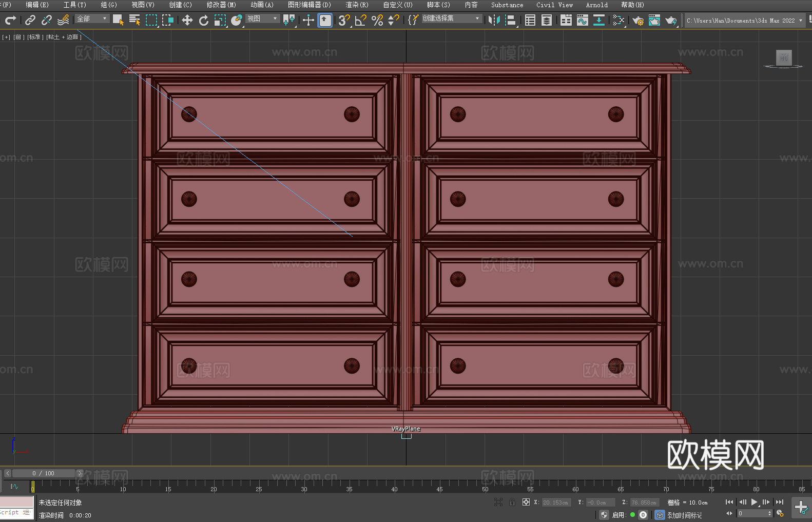The width and height of the screenshot is (812, 522).
Task: Open Rendered Frame Window icon
Action: (x=654, y=20)
